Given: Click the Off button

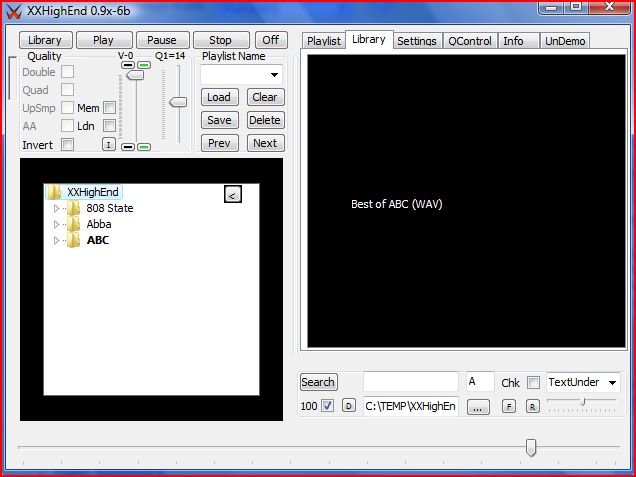Looking at the screenshot, I should click(x=271, y=40).
